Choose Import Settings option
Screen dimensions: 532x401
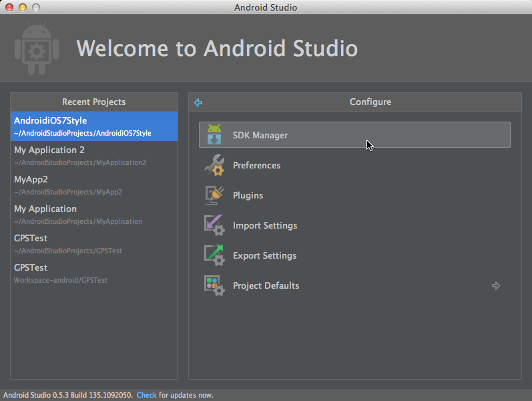[264, 225]
